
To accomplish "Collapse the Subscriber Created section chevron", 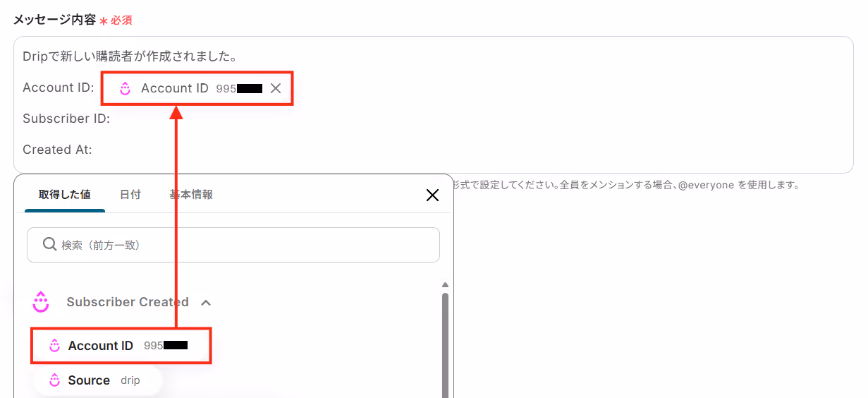I will 206,302.
